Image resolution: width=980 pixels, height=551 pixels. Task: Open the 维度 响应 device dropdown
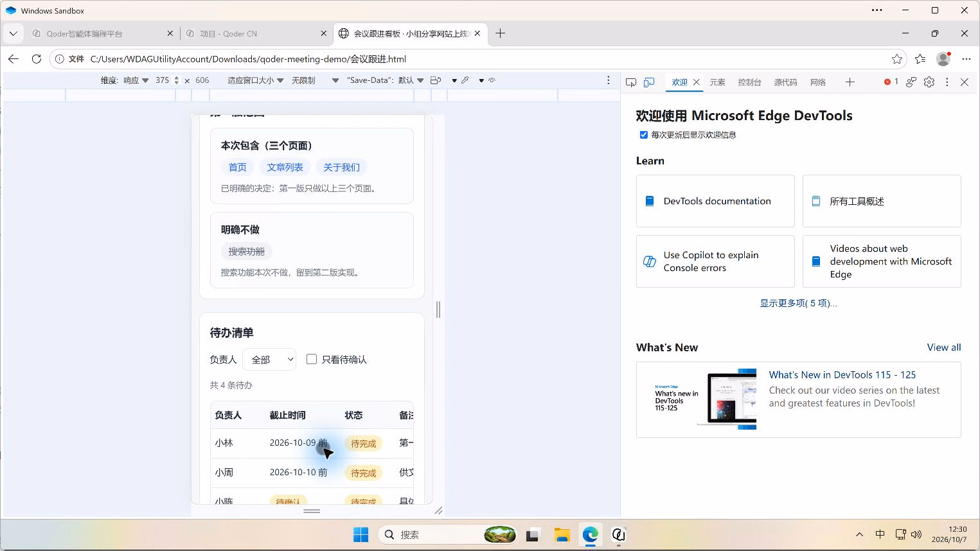coord(136,80)
